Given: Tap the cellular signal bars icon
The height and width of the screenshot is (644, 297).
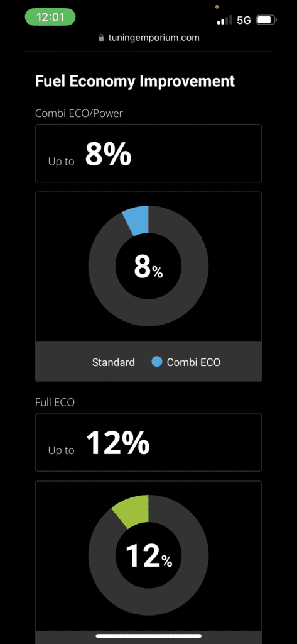Looking at the screenshot, I should pos(224,19).
